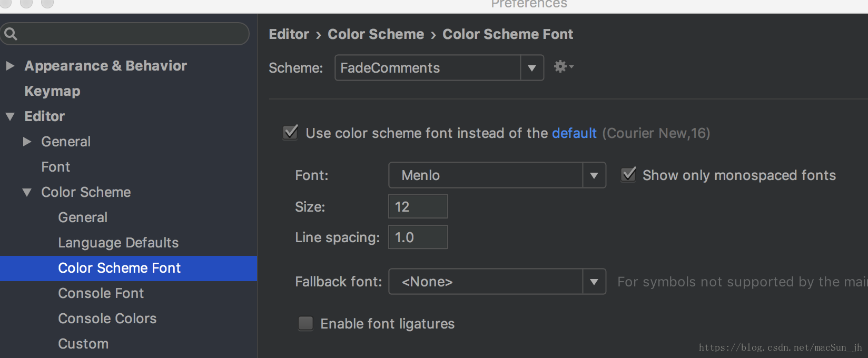This screenshot has height=358, width=868.
Task: Uncheck Show only monospaced fonts
Action: tap(628, 175)
